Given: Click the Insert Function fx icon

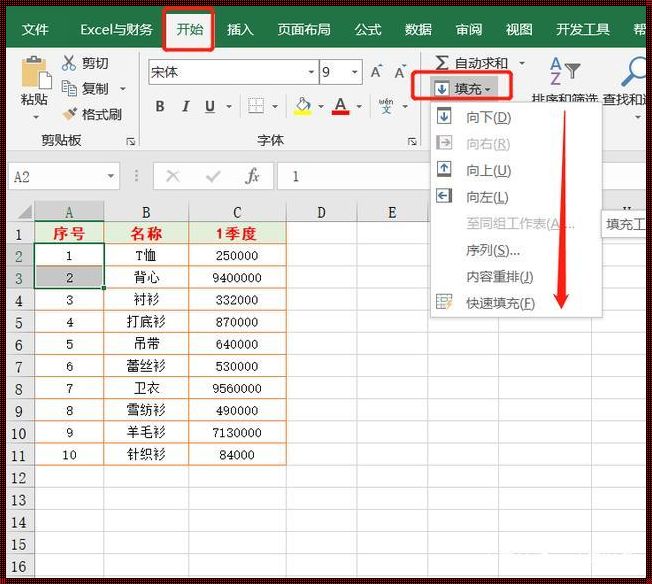Looking at the screenshot, I should coord(252,176).
